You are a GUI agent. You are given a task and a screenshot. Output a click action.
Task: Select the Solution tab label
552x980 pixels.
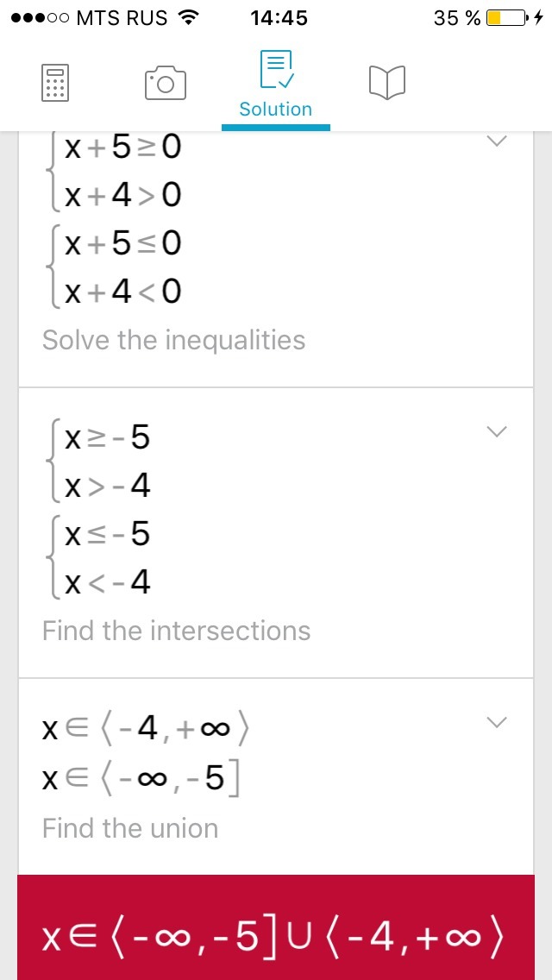[x=276, y=110]
